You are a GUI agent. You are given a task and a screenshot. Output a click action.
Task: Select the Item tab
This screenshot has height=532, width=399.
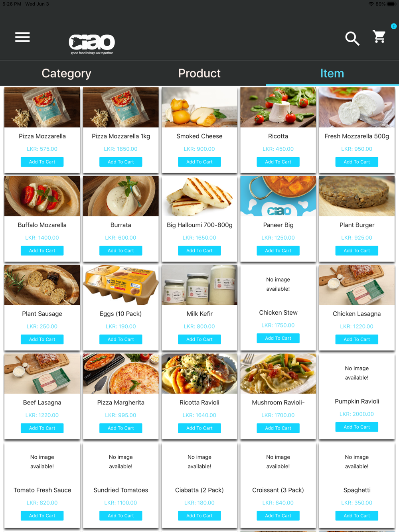point(332,73)
